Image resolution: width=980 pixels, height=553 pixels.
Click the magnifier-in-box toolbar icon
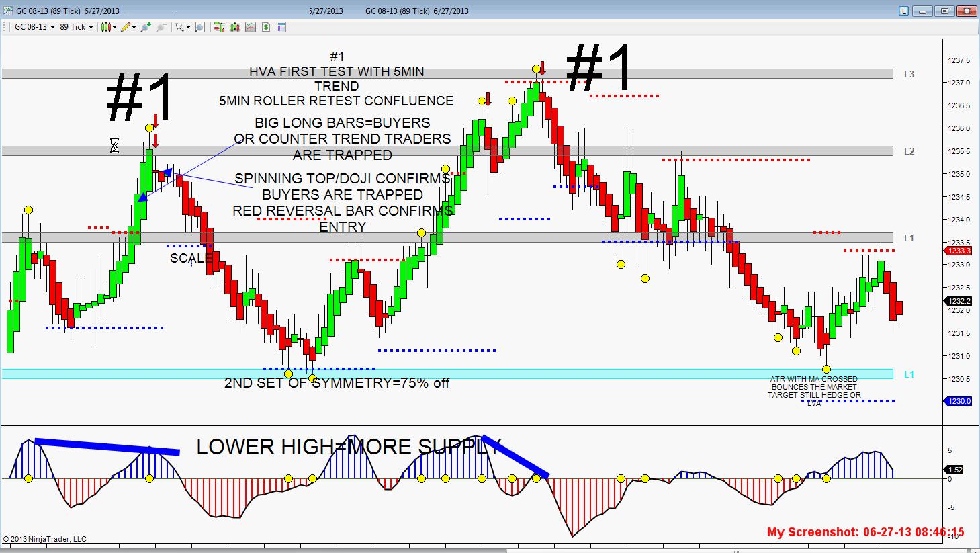pyautogui.click(x=199, y=27)
